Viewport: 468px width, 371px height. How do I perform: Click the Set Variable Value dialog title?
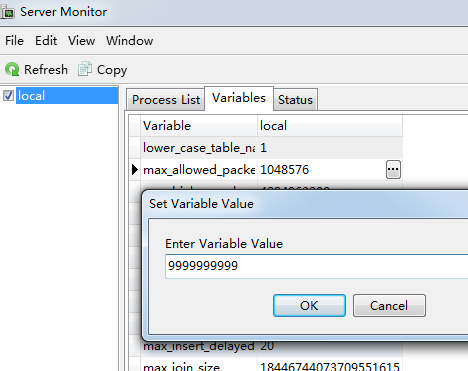click(x=201, y=204)
